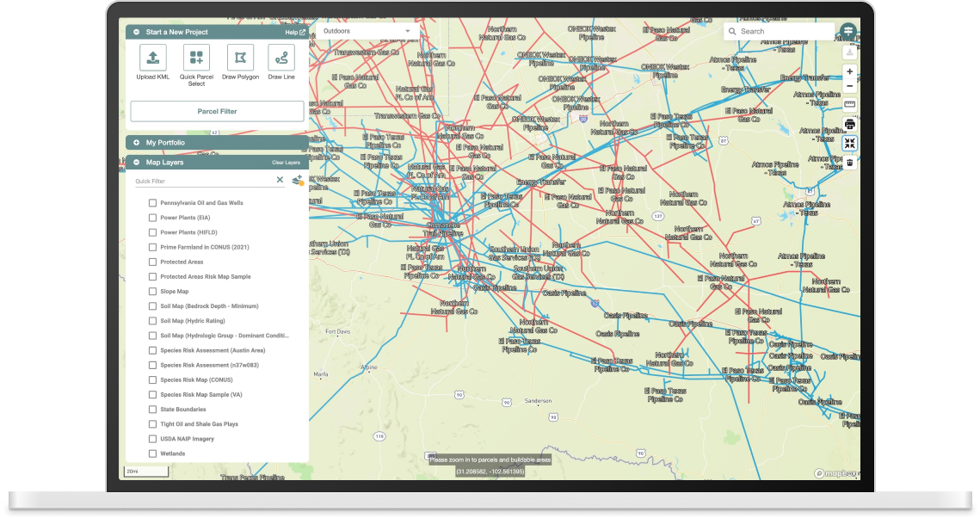The image size is (980, 518).
Task: Open the Quick Parcel Select tool
Action: click(x=196, y=58)
